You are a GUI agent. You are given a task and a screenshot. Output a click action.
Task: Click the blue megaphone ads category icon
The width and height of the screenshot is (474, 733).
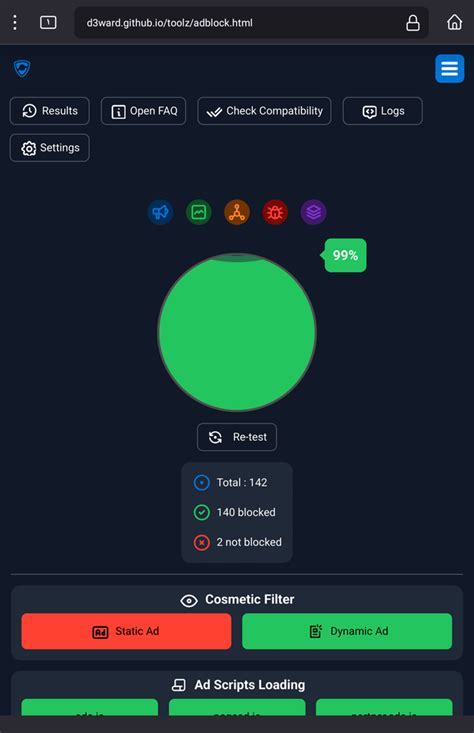tap(160, 212)
